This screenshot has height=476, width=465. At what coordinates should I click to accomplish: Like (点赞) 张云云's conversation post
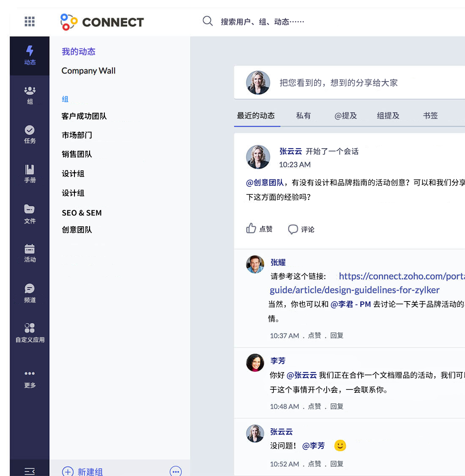click(259, 229)
